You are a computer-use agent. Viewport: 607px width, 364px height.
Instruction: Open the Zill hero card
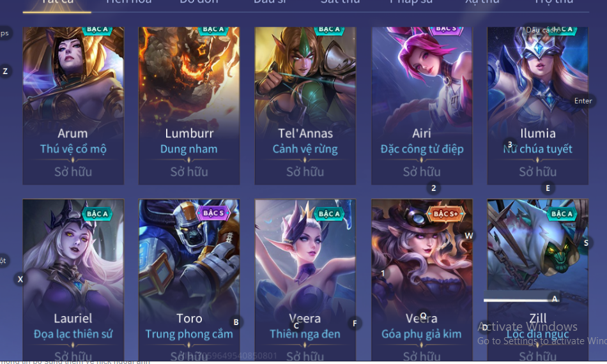click(537, 280)
